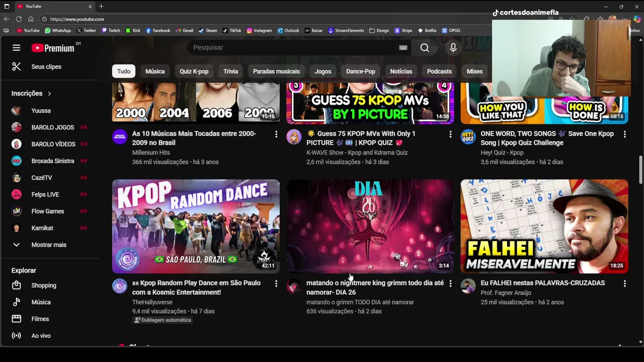This screenshot has height=362, width=644.
Task: Click Millenium Hits channel avatar
Action: [x=120, y=137]
